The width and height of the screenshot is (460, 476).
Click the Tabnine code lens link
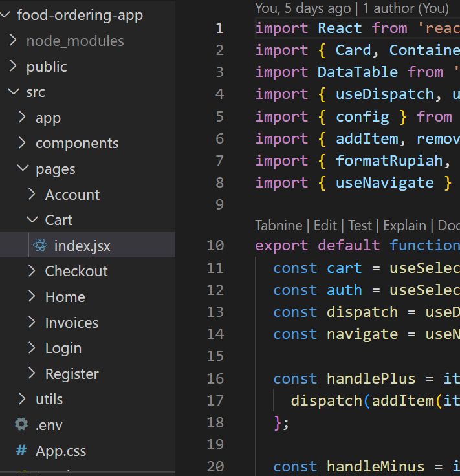[x=279, y=226]
